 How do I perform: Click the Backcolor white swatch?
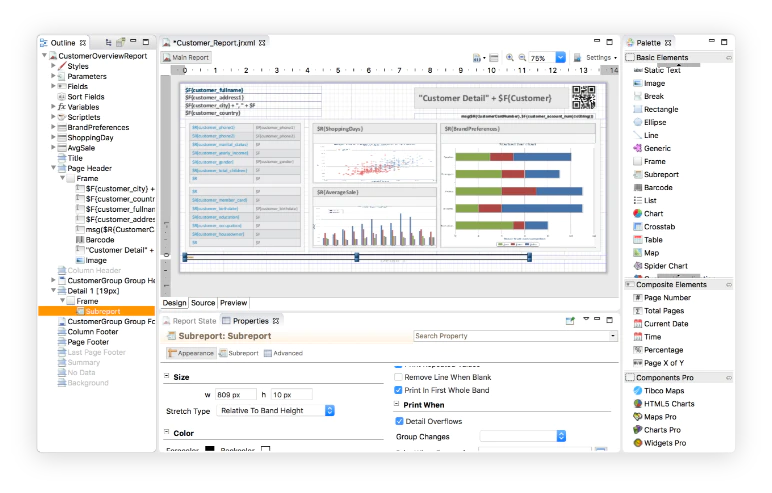pos(266,449)
